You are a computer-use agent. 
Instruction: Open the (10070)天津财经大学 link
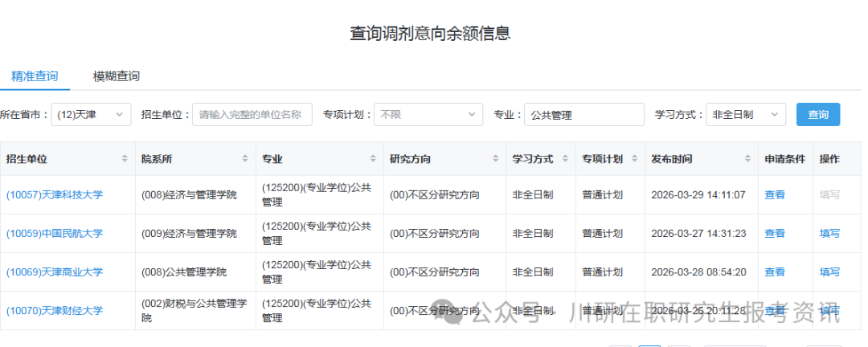coord(55,311)
